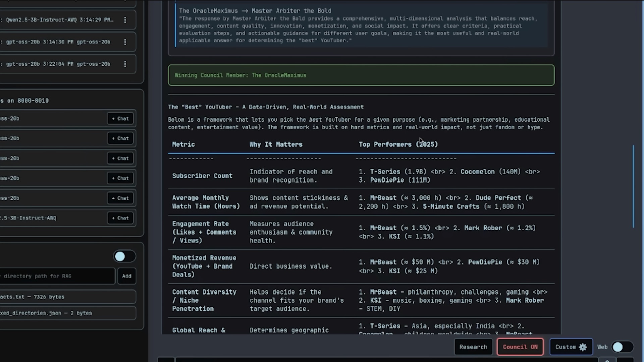Click + Chat on fifth server row

pos(120,198)
